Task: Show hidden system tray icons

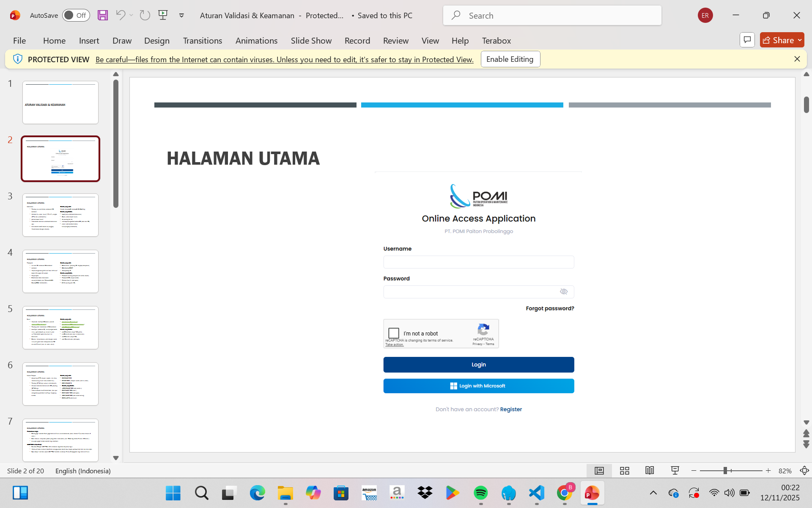Action: click(653, 493)
